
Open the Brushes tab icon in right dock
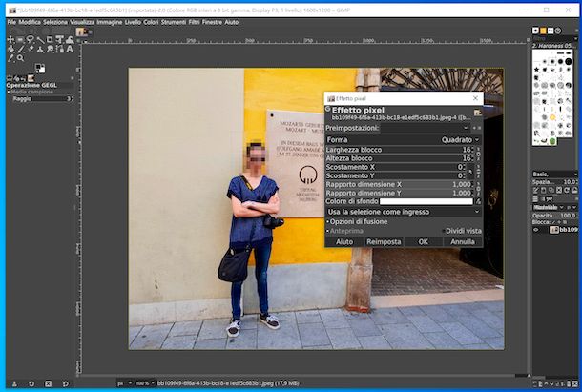click(x=535, y=31)
